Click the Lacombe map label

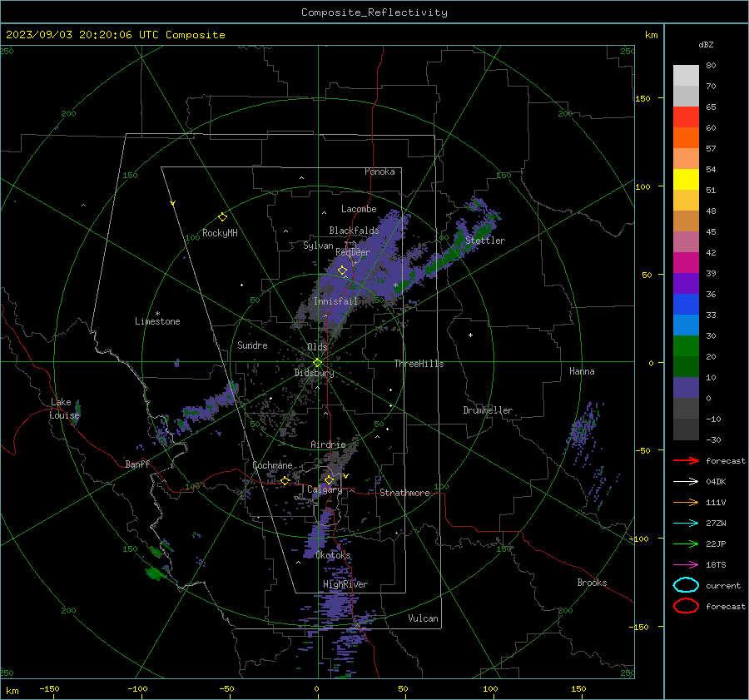(x=359, y=209)
